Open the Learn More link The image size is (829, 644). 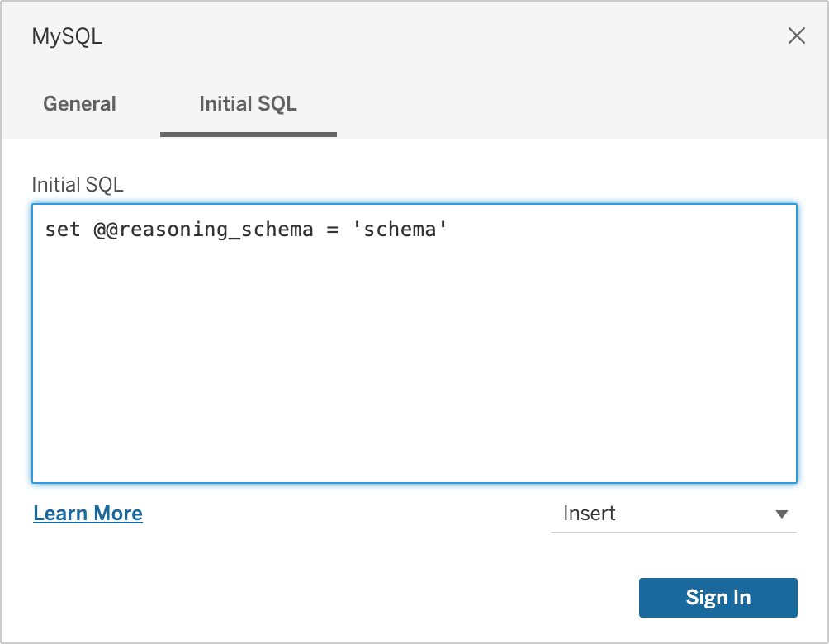88,514
